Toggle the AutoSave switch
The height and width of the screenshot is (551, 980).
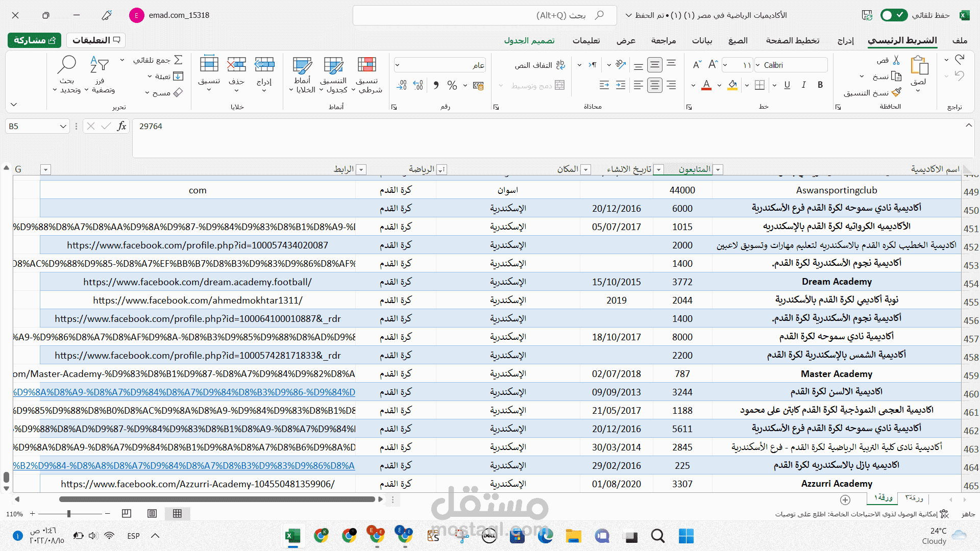pyautogui.click(x=894, y=15)
